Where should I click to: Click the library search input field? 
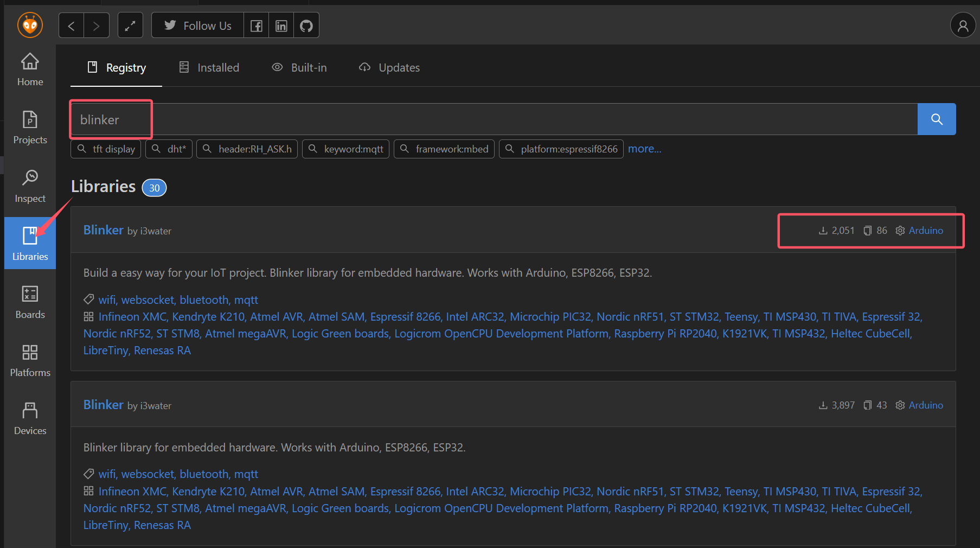point(494,119)
